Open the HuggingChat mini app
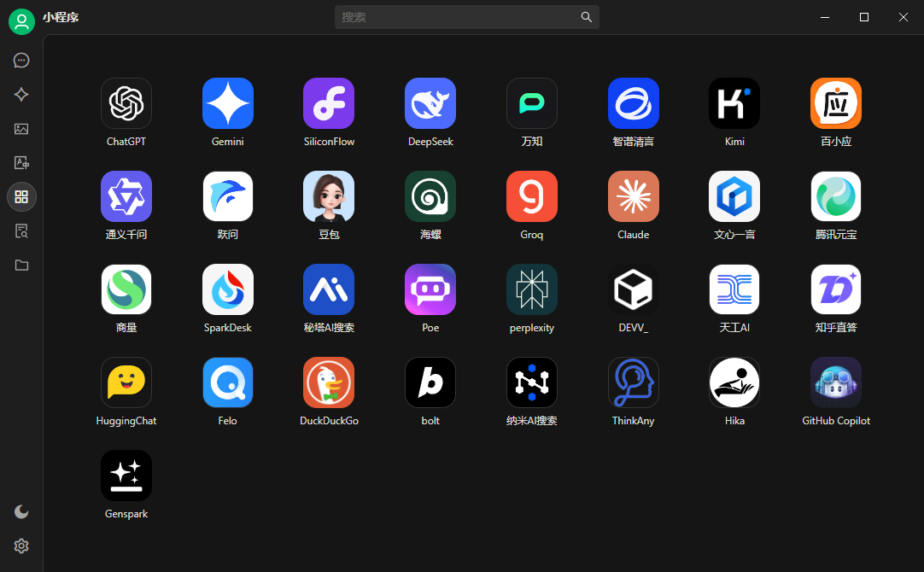The height and width of the screenshot is (572, 924). [126, 383]
